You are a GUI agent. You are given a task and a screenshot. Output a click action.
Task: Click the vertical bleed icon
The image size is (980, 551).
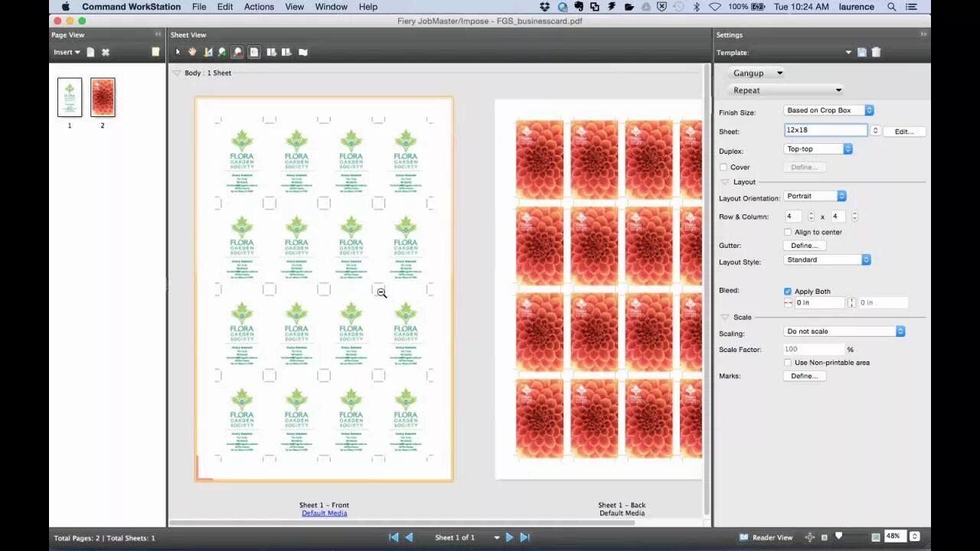(851, 303)
